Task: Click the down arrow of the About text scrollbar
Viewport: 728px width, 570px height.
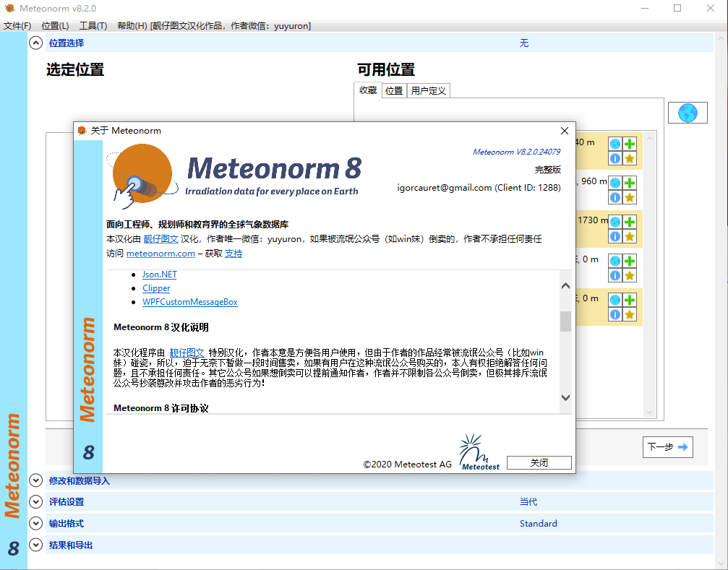Action: pyautogui.click(x=565, y=397)
